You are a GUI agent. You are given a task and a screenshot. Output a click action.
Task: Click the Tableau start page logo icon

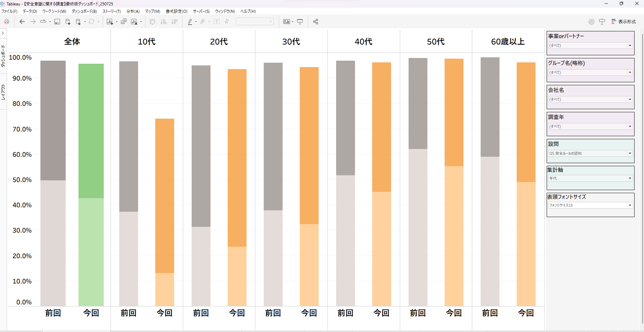click(7, 22)
